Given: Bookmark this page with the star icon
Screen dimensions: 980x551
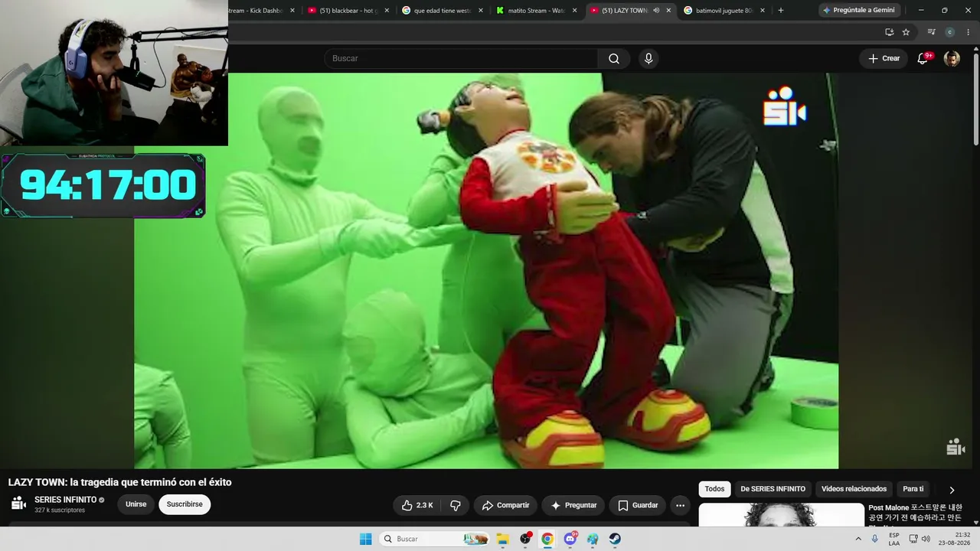Looking at the screenshot, I should (906, 32).
